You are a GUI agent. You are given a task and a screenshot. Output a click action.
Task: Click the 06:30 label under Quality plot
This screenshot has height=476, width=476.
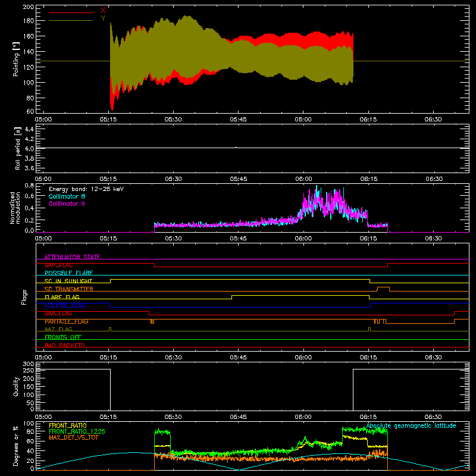tap(433, 417)
